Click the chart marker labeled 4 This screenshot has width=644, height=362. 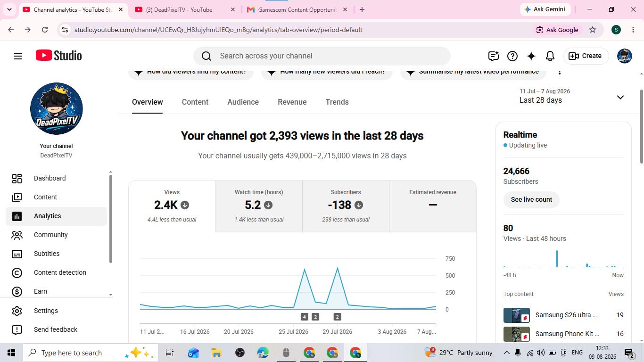pyautogui.click(x=305, y=317)
